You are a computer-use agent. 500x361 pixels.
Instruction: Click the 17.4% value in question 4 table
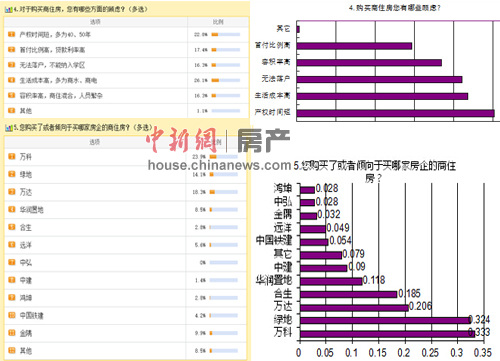201,50
